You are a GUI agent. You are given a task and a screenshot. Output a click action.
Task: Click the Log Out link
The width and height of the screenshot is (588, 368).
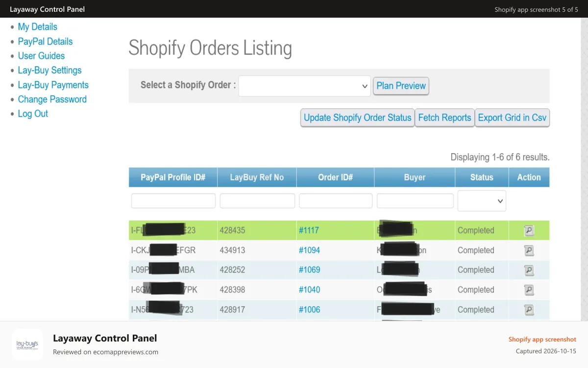click(33, 114)
